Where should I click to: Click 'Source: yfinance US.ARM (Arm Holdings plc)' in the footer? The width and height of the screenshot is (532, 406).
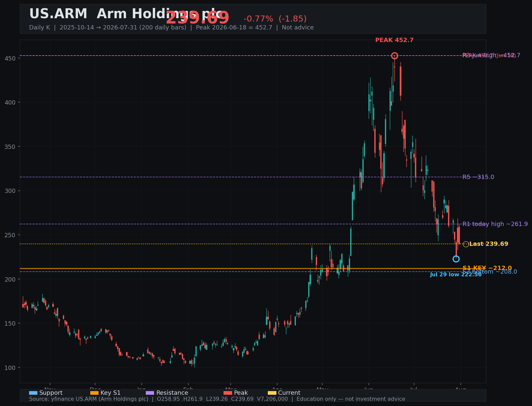tap(89, 399)
